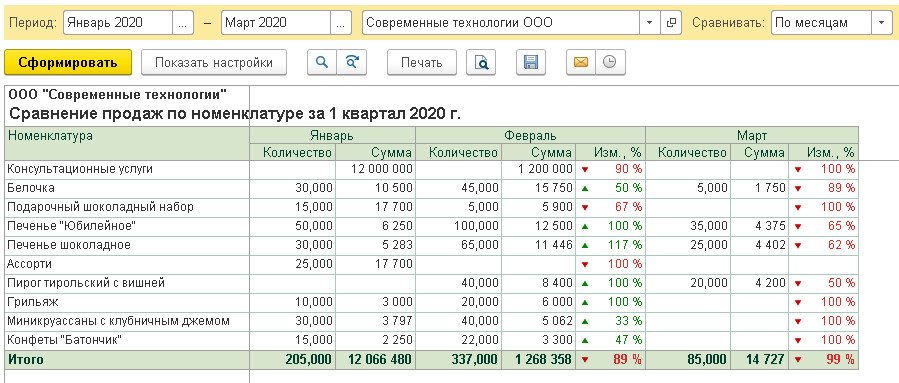Open print preview icon
Viewport: 899px width, 383px height.
pos(480,62)
